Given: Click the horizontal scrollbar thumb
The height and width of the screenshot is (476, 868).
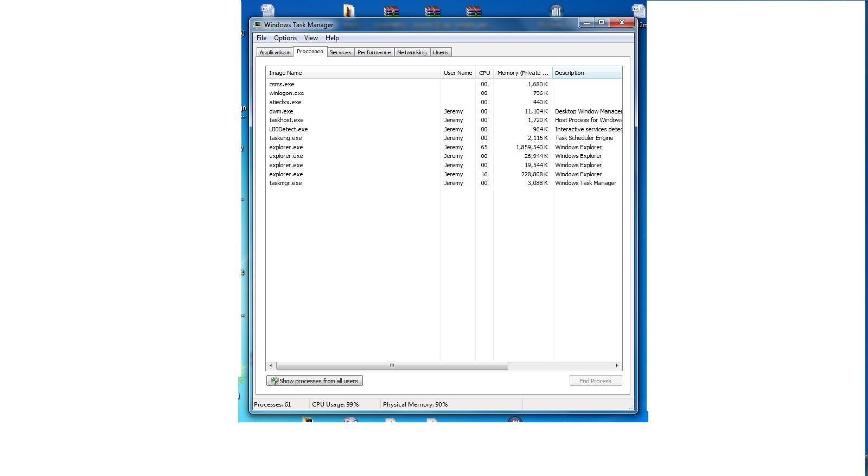Looking at the screenshot, I should 392,366.
